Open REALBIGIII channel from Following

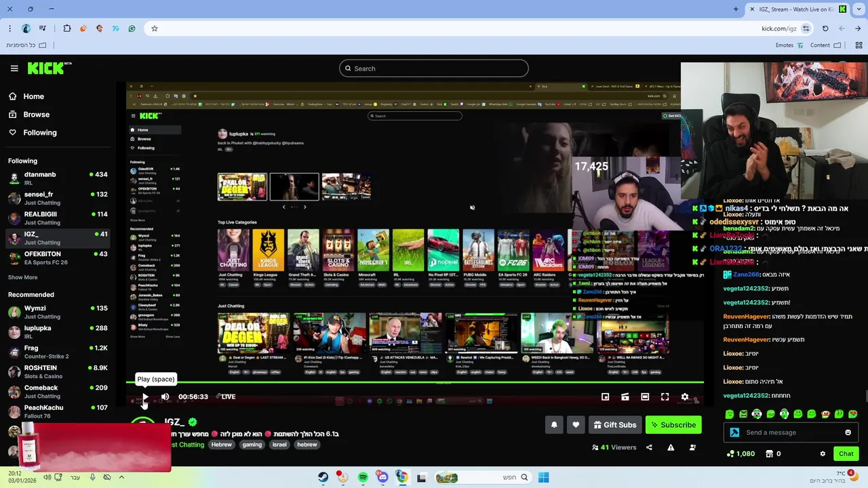58,218
